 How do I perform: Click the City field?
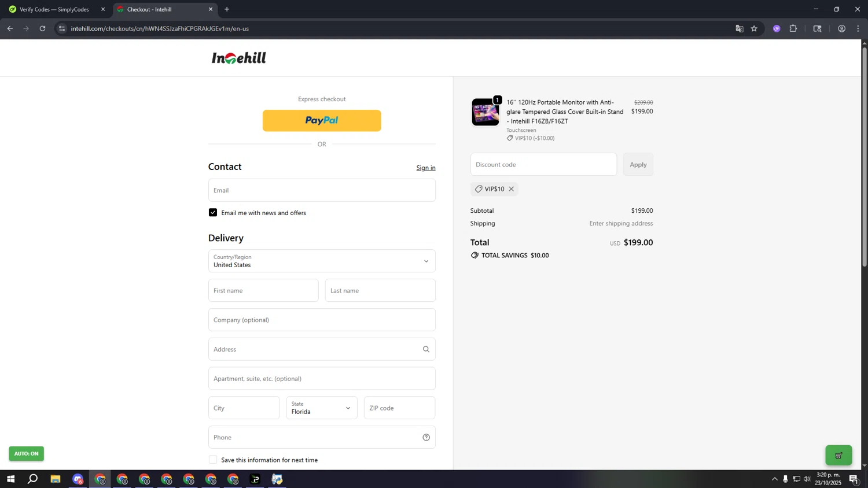[244, 408]
